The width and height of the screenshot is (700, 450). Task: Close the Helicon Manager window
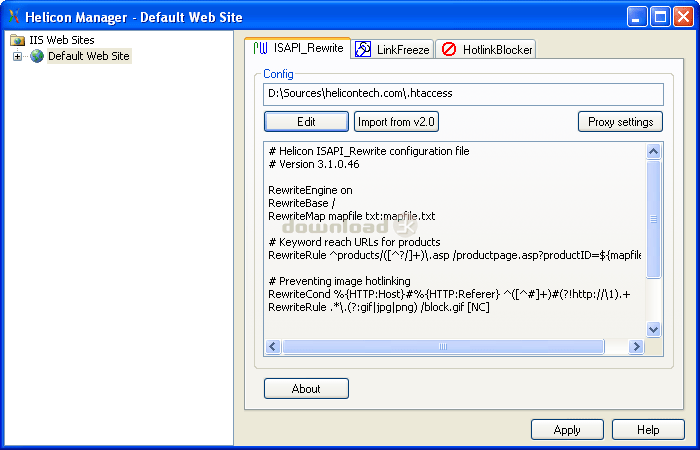[683, 17]
